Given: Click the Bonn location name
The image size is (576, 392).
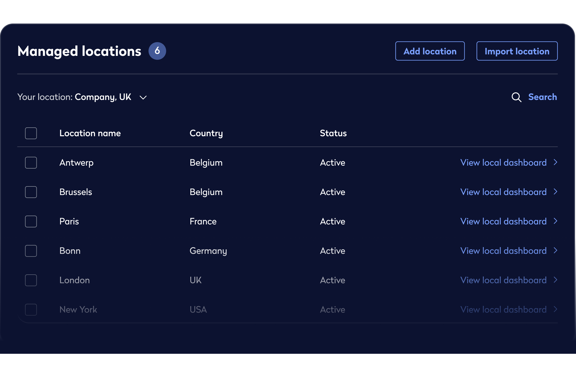Looking at the screenshot, I should click(70, 251).
